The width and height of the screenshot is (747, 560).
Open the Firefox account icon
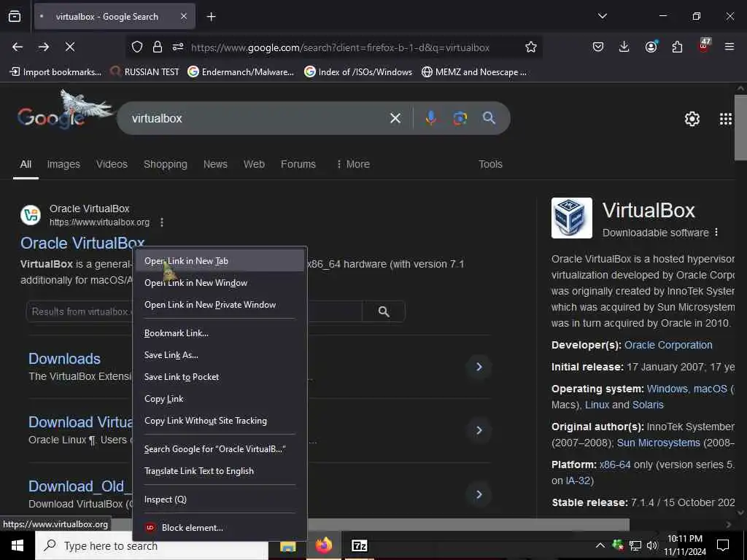pyautogui.click(x=651, y=46)
